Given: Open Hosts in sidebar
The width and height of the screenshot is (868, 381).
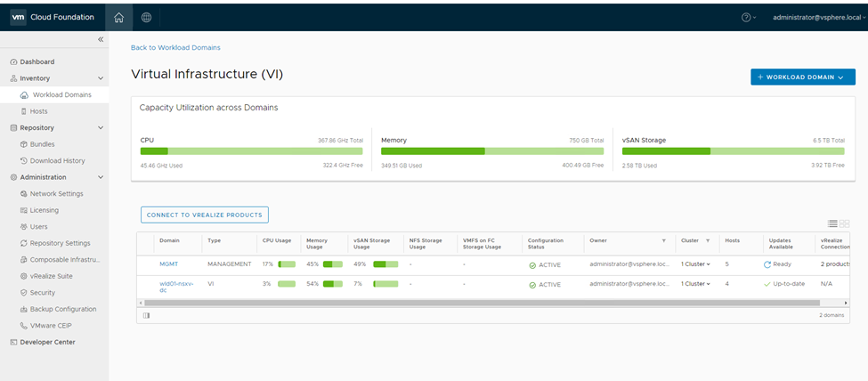Looking at the screenshot, I should point(39,111).
